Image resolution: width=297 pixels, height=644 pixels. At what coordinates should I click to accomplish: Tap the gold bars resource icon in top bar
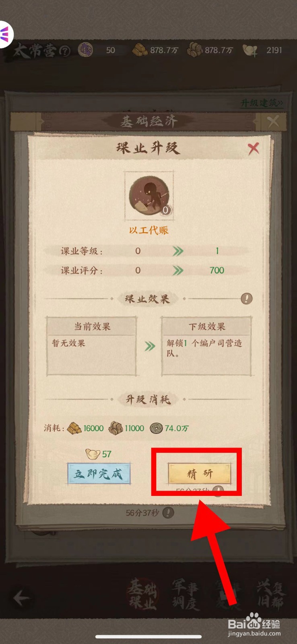coord(140,50)
